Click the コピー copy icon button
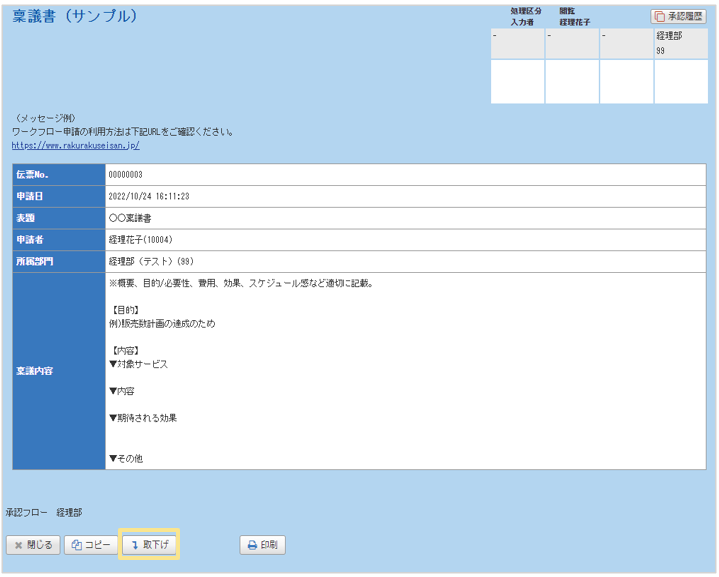Viewport: 719px width, 577px height. pyautogui.click(x=90, y=545)
